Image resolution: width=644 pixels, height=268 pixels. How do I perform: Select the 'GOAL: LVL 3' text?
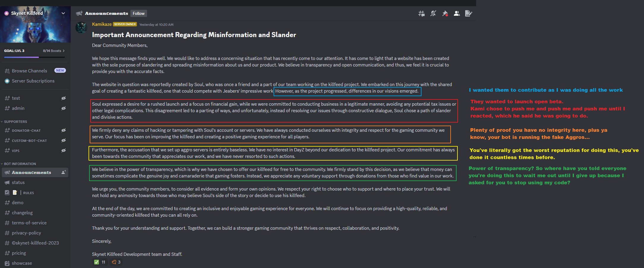click(x=14, y=51)
